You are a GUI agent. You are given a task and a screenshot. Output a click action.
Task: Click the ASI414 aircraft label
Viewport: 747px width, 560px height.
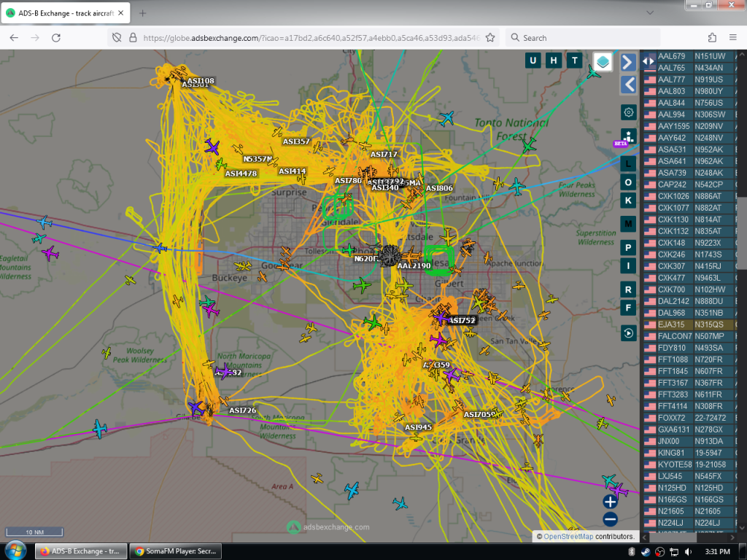(292, 171)
